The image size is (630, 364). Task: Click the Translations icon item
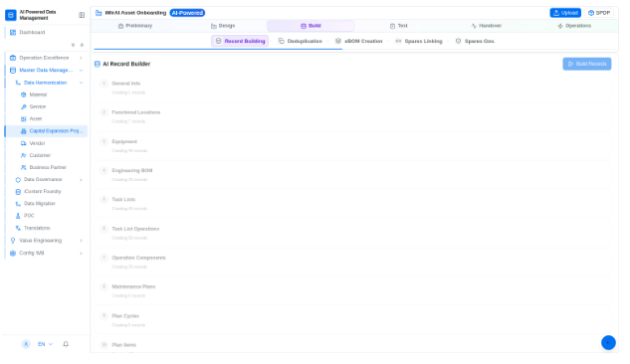pos(18,228)
